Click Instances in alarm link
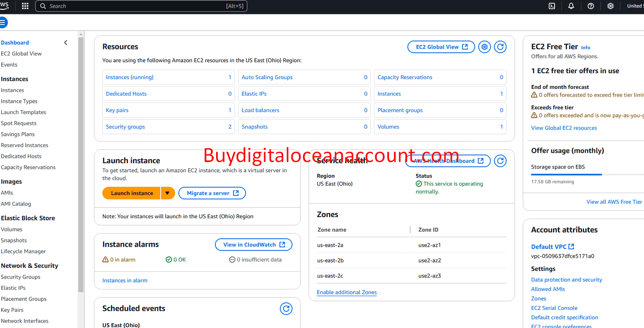Image resolution: width=644 pixels, height=328 pixels. click(125, 281)
